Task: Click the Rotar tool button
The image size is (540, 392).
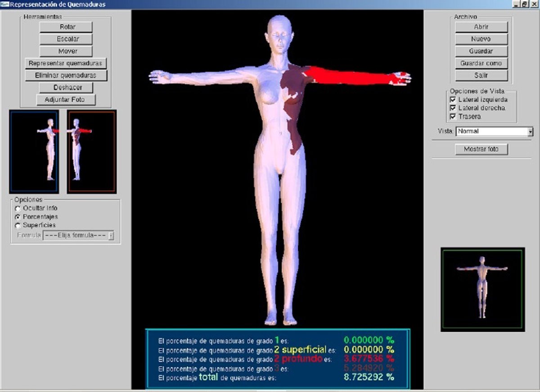Action: coord(66,27)
